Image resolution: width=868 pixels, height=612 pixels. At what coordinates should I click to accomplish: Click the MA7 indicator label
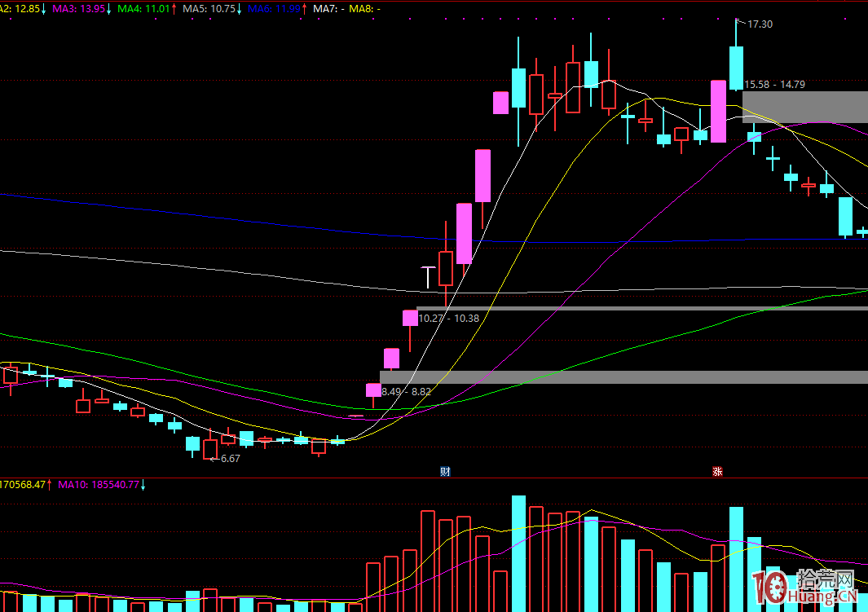[328, 9]
